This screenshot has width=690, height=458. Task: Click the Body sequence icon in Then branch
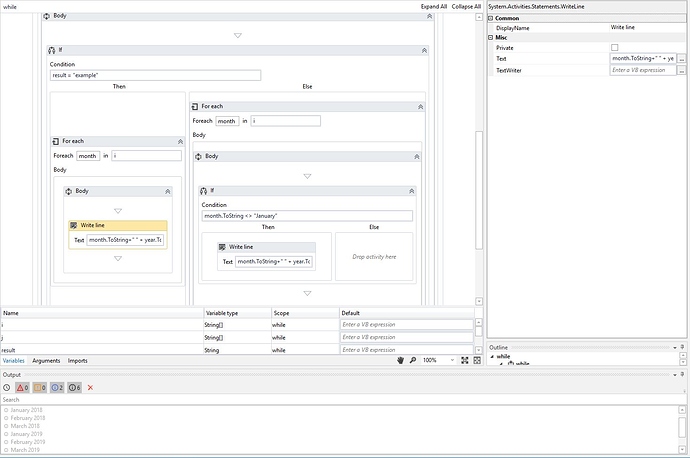(69, 191)
